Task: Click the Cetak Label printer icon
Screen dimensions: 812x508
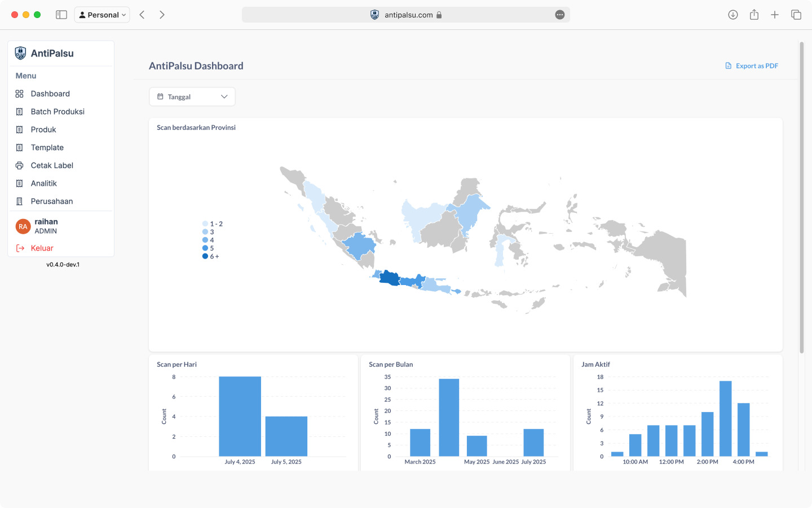Action: pos(19,165)
